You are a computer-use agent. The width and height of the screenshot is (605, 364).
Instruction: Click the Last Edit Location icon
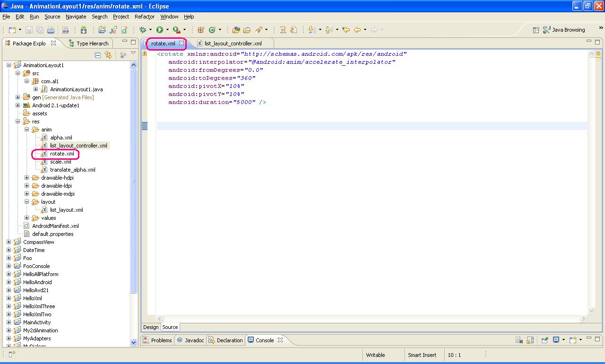pos(346,30)
